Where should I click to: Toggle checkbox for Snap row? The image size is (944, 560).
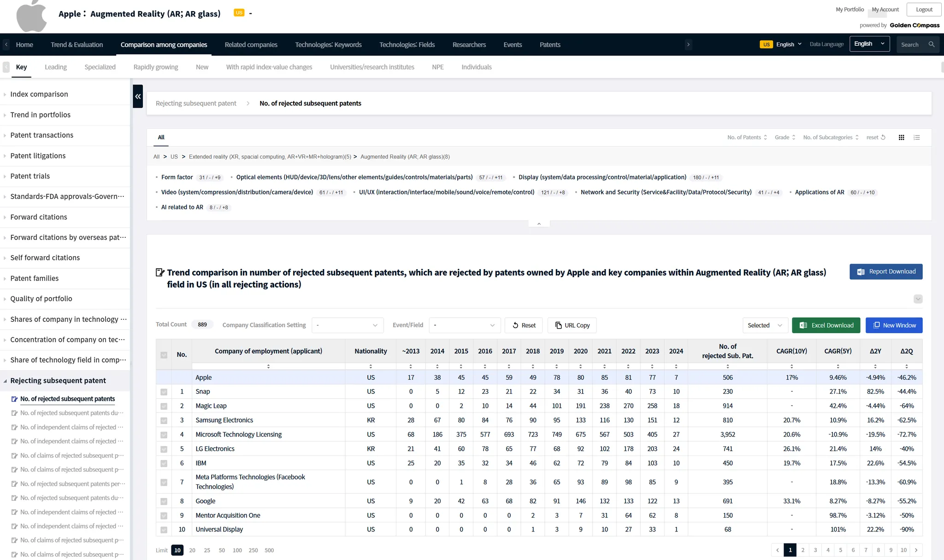tap(164, 392)
